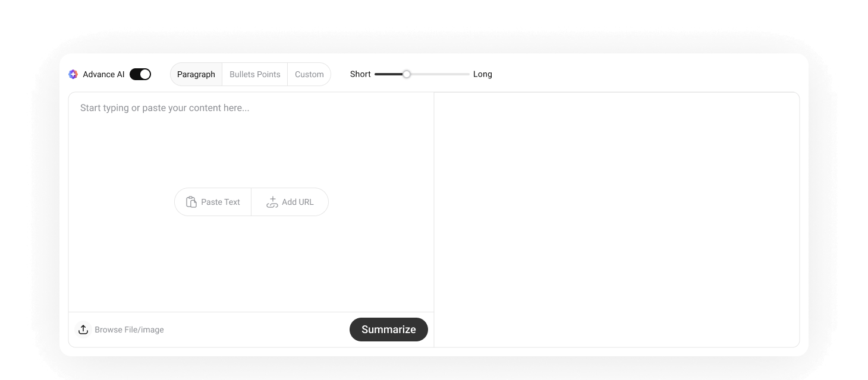Click the clipboard icon in Paste Text
This screenshot has width=868, height=380.
[191, 202]
